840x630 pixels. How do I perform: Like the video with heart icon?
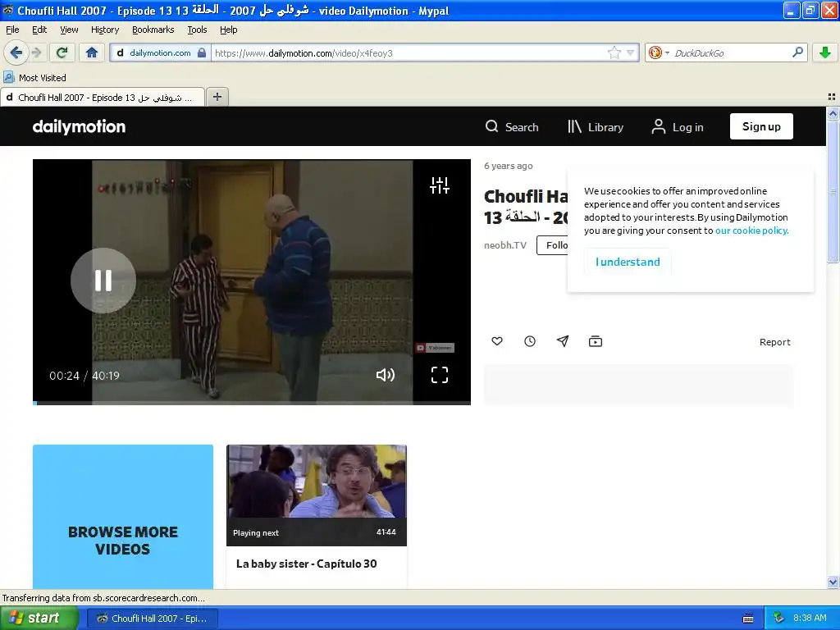pyautogui.click(x=497, y=341)
